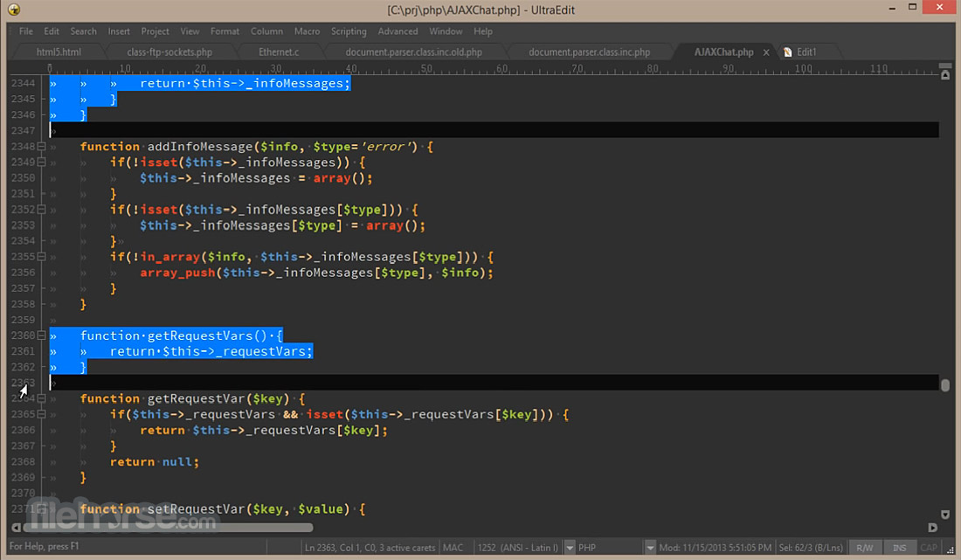Screen dimensions: 961x560
Task: Click the column ruler at mark 50
Action: [426, 69]
